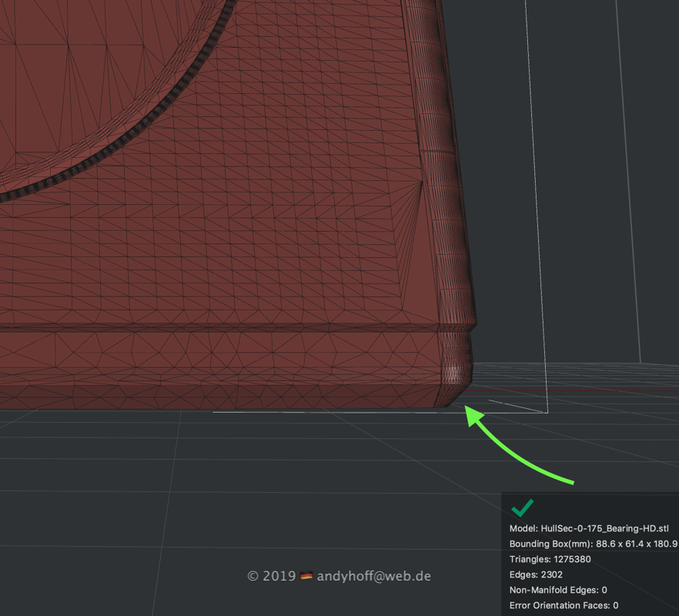Viewport: 679px width, 616px height.
Task: Click the Edges: 2302 readout
Action: [x=537, y=575]
